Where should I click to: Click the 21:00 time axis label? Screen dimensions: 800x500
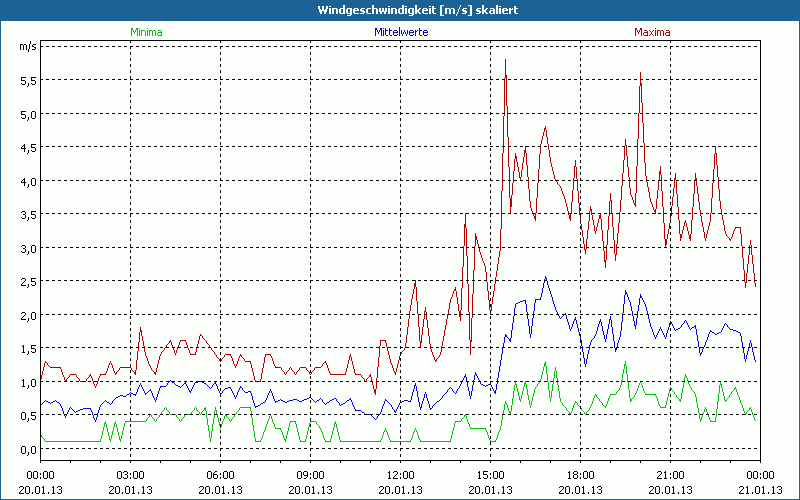670,475
